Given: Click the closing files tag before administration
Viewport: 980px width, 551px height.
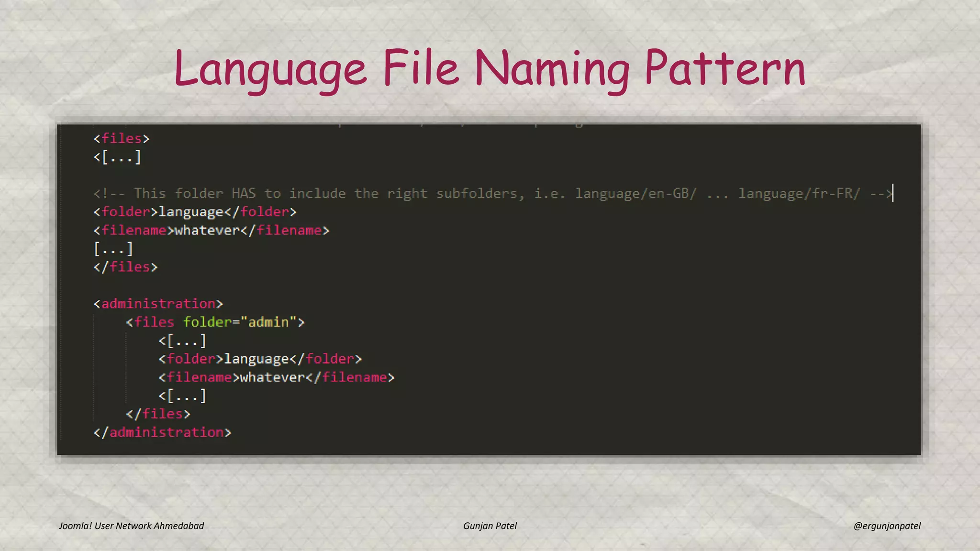Looking at the screenshot, I should coord(125,267).
